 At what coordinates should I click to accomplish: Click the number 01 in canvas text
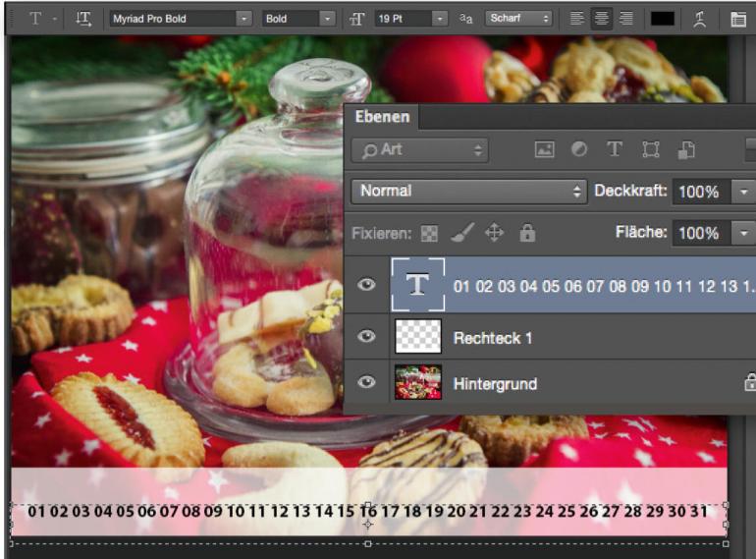(x=36, y=511)
